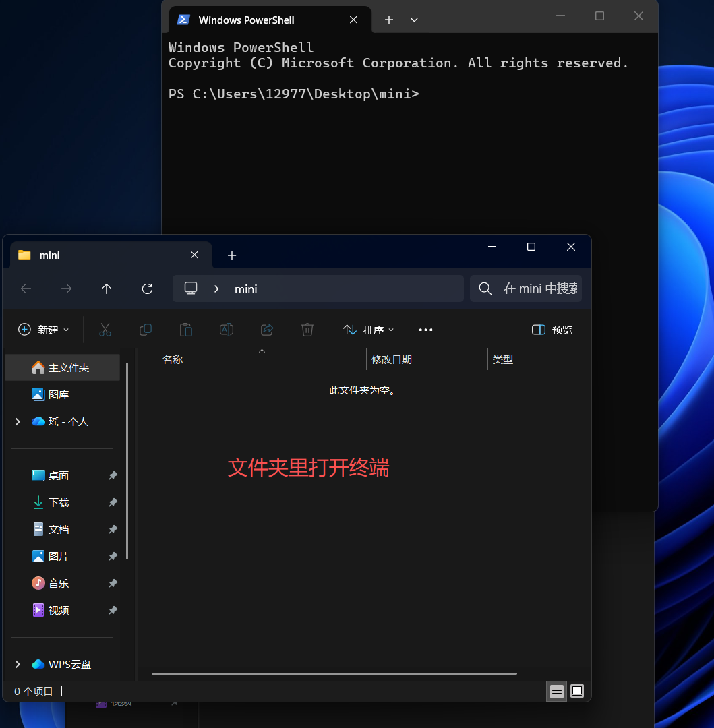Minimize the Explorer window

click(492, 247)
